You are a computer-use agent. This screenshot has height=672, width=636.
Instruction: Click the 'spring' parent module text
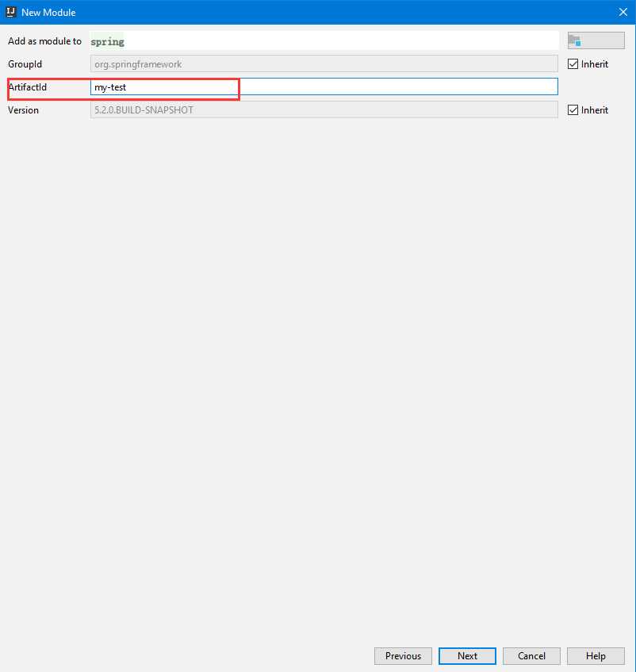click(108, 41)
